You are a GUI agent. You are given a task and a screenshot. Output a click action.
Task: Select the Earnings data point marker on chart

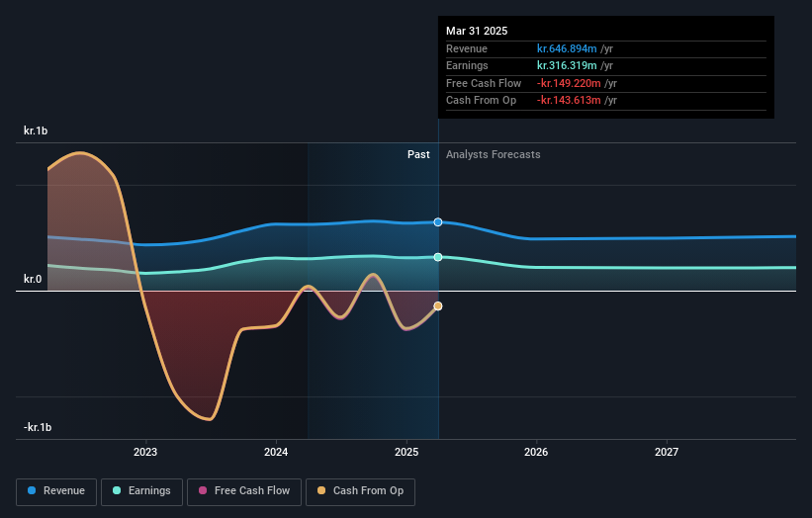pyautogui.click(x=438, y=257)
